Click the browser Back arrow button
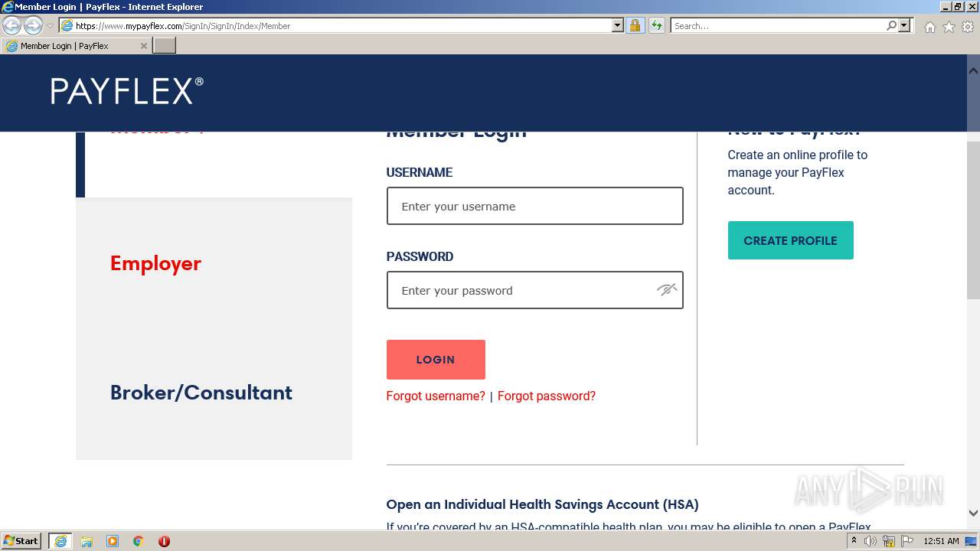The image size is (980, 551). coord(11,26)
